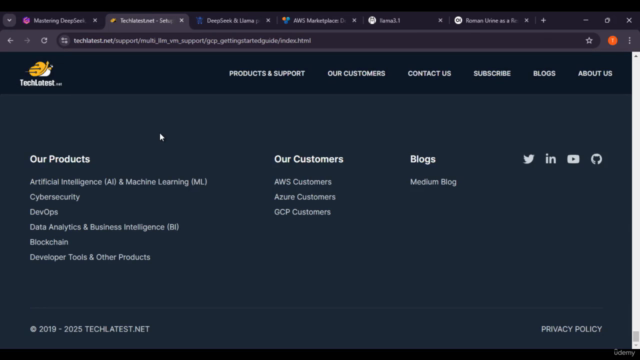Screen dimensions: 640x360
Task: Open the Blockchain products link
Action: tap(49, 242)
